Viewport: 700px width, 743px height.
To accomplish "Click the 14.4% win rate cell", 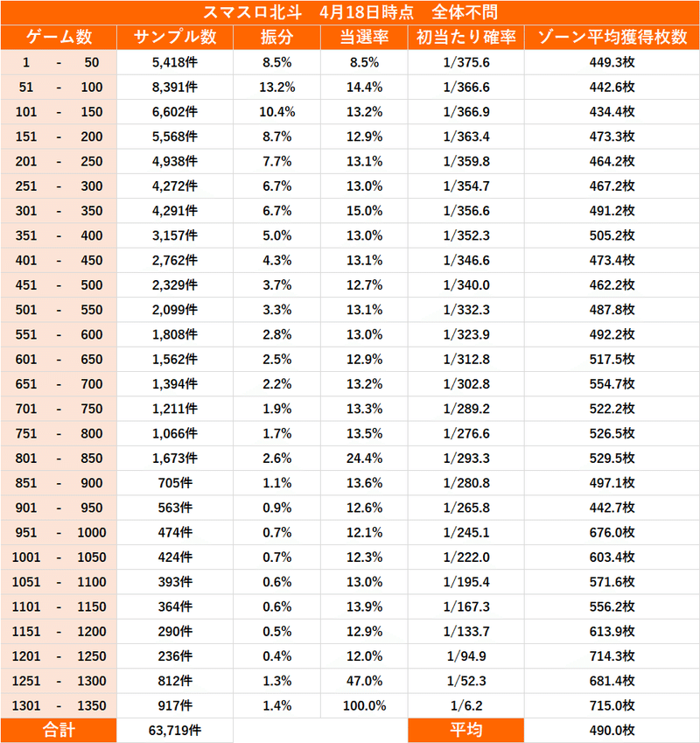I will point(364,87).
